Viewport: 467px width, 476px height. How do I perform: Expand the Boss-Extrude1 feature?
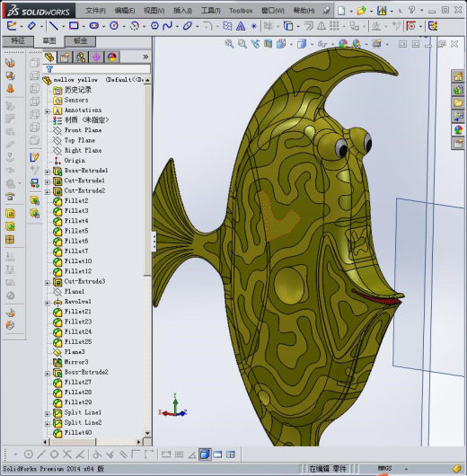point(48,172)
